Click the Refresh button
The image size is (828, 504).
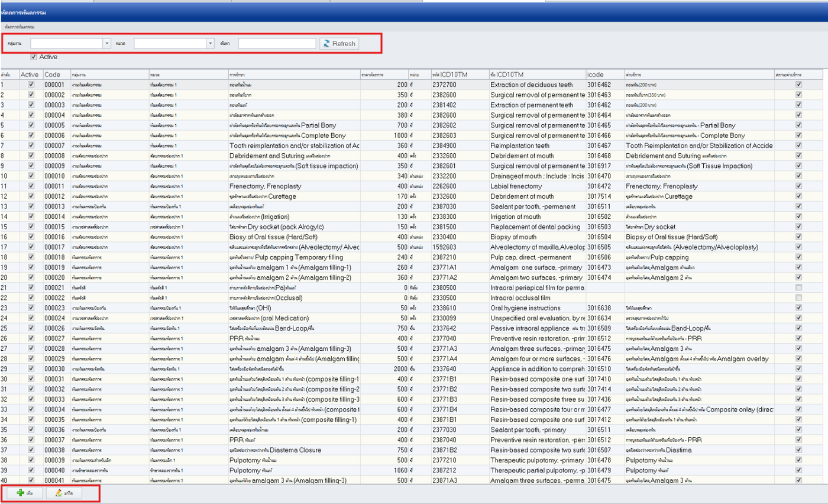[339, 44]
